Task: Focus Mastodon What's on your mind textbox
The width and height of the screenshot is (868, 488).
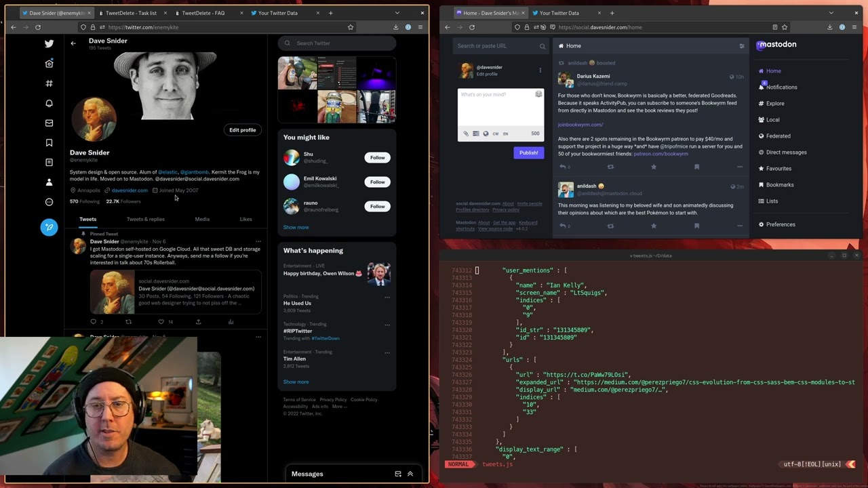Action: [500, 107]
